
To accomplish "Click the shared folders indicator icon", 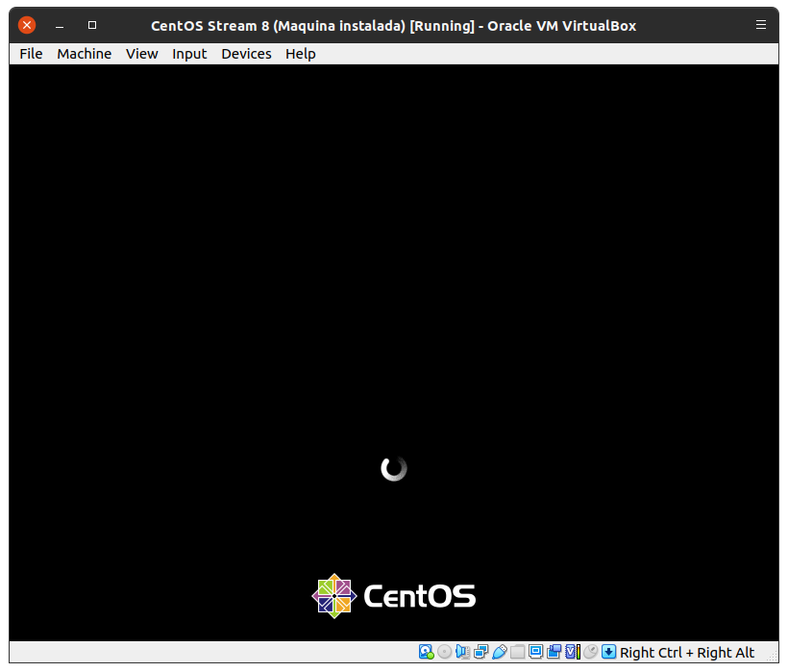I will [518, 652].
